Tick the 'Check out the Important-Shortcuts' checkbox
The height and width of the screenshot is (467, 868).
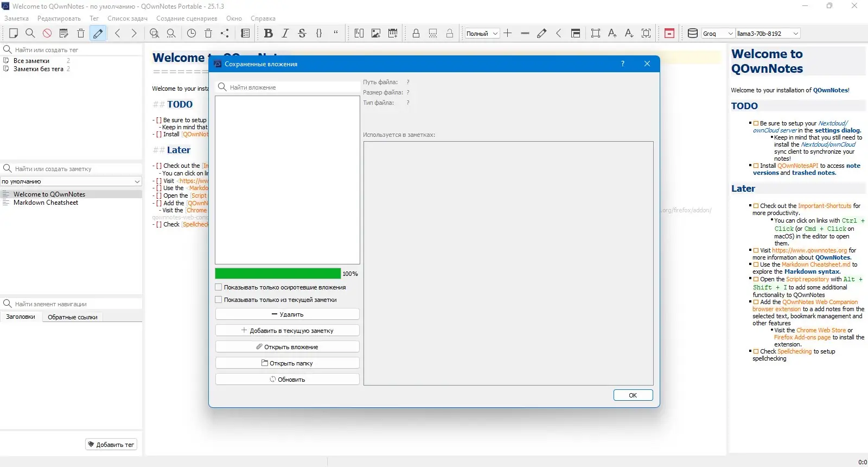(x=756, y=206)
